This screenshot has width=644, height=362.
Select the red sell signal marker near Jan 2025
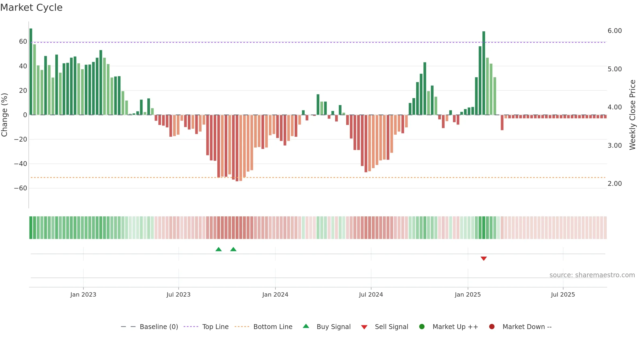(x=484, y=258)
